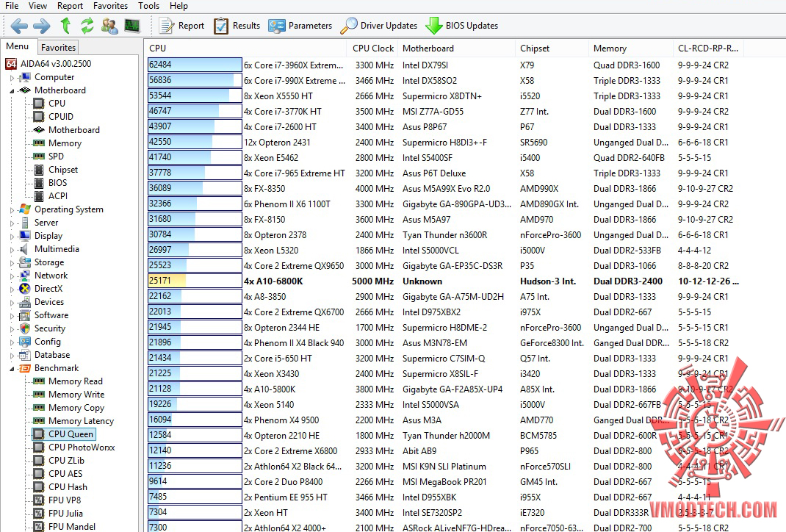
Task: Select the Devices tree item
Action: [x=49, y=302]
